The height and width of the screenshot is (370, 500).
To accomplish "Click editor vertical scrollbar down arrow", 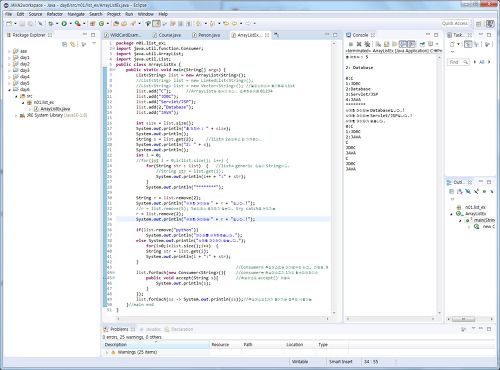I will tap(334, 313).
